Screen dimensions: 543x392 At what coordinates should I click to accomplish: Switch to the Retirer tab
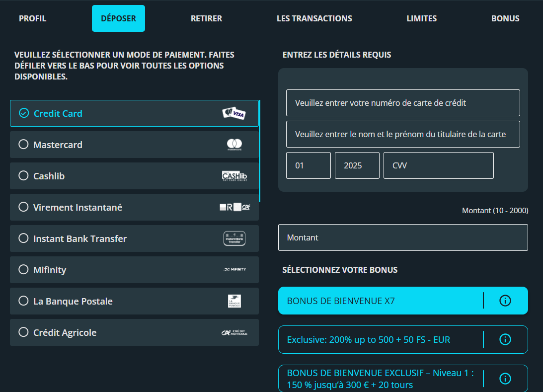[206, 18]
